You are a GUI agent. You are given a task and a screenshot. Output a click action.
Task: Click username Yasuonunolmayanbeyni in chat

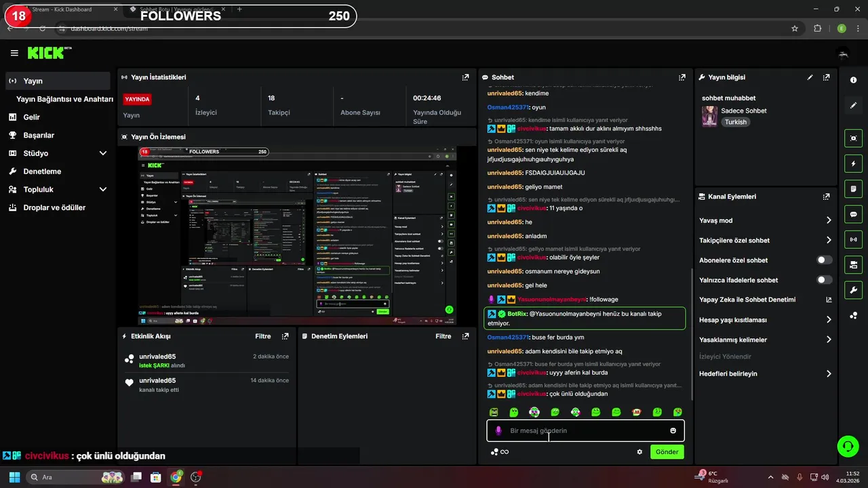(551, 300)
